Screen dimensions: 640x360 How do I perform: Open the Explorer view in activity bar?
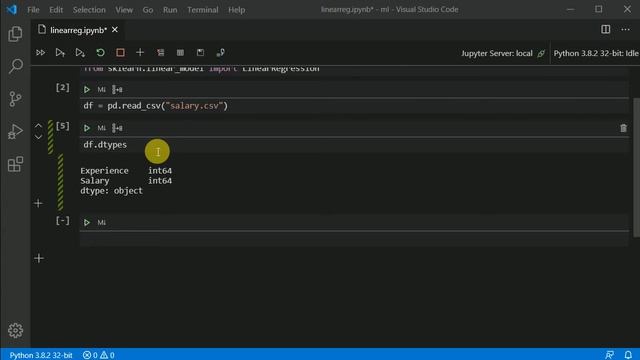pos(15,34)
